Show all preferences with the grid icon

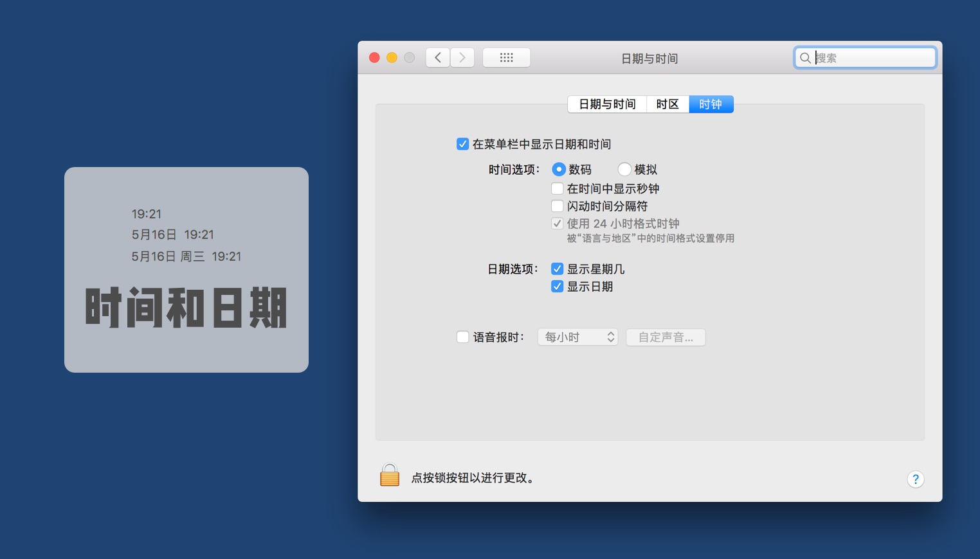point(506,58)
